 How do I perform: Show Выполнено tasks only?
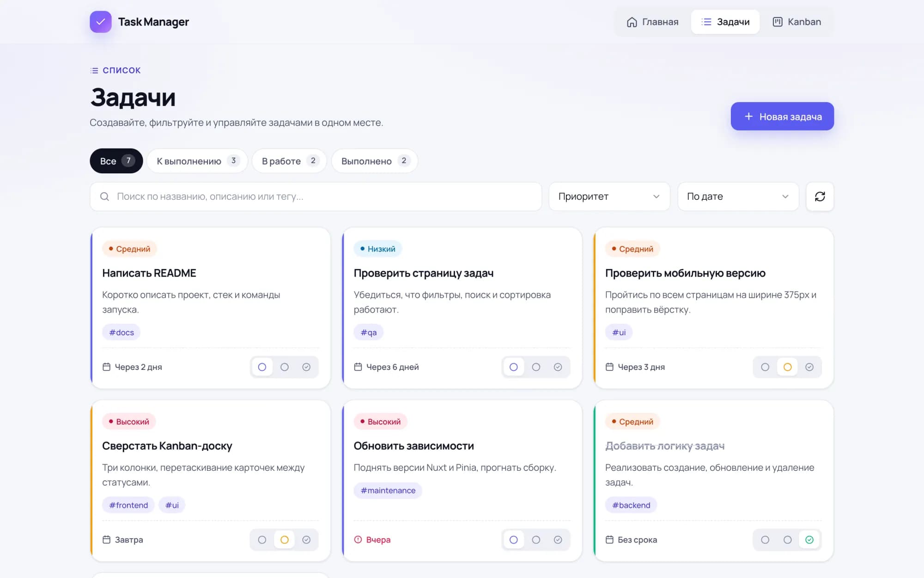point(375,161)
